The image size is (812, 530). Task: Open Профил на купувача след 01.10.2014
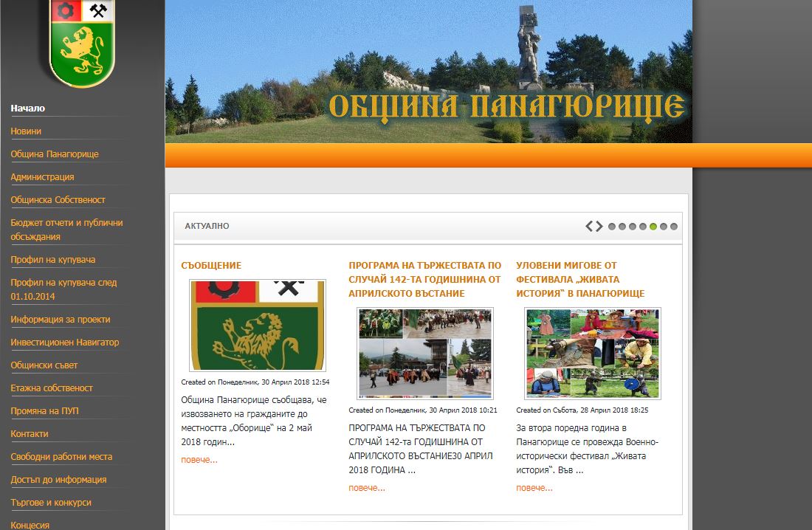63,289
